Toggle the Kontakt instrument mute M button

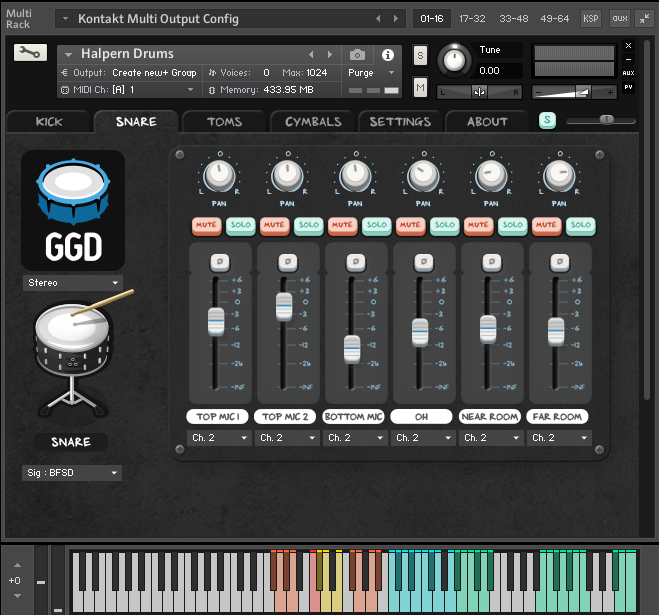coord(420,88)
